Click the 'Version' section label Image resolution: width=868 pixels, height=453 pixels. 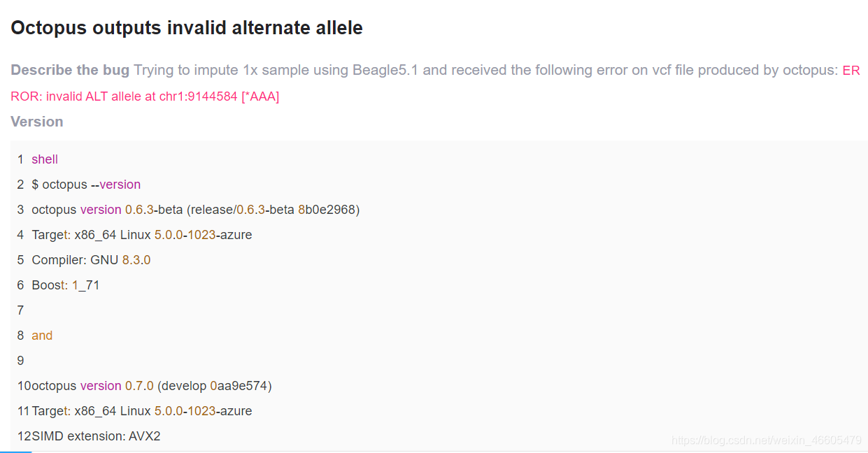point(37,122)
